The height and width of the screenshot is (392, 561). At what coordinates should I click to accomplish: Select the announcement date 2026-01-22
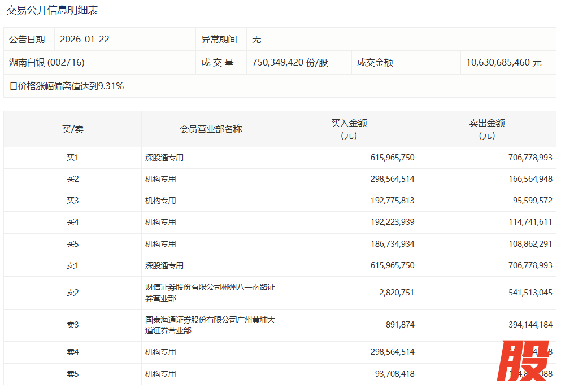tap(85, 40)
